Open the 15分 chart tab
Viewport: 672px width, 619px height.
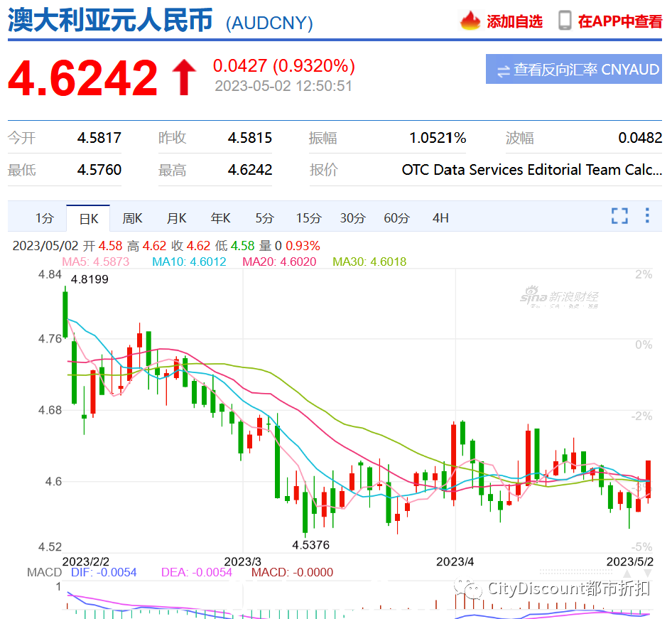point(308,218)
